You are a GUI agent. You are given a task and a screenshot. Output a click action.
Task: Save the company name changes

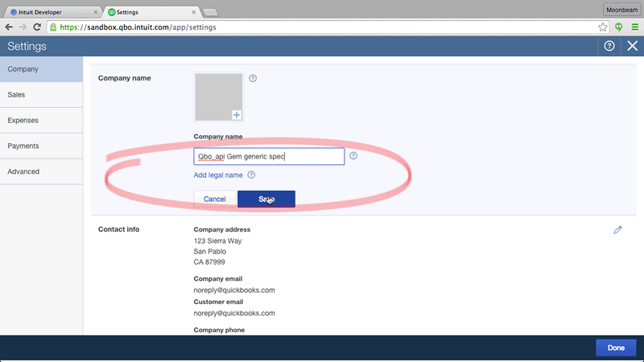(x=266, y=199)
